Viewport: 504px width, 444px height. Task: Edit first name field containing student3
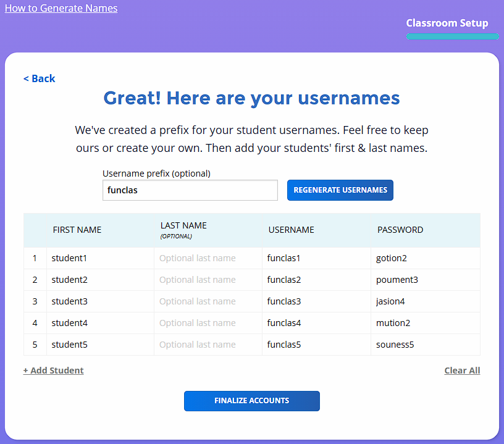point(100,301)
